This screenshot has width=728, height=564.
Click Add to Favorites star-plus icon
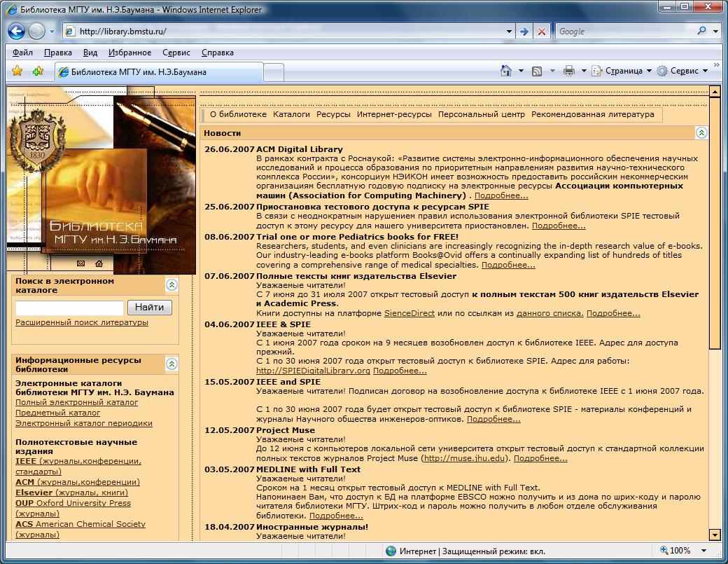38,71
